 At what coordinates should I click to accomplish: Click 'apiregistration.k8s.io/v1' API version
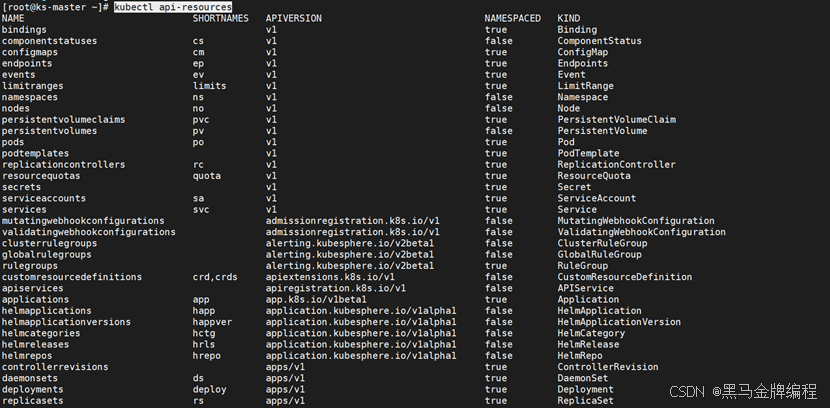[336, 288]
